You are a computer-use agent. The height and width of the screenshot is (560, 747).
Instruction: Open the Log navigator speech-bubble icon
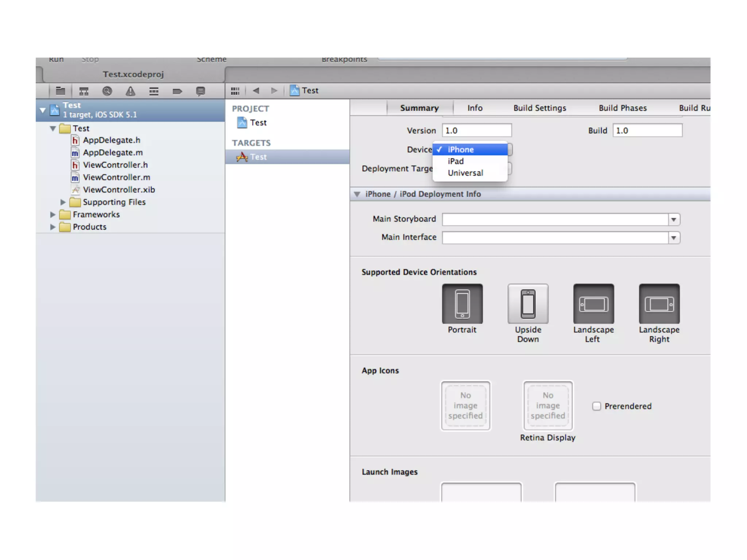coord(200,91)
